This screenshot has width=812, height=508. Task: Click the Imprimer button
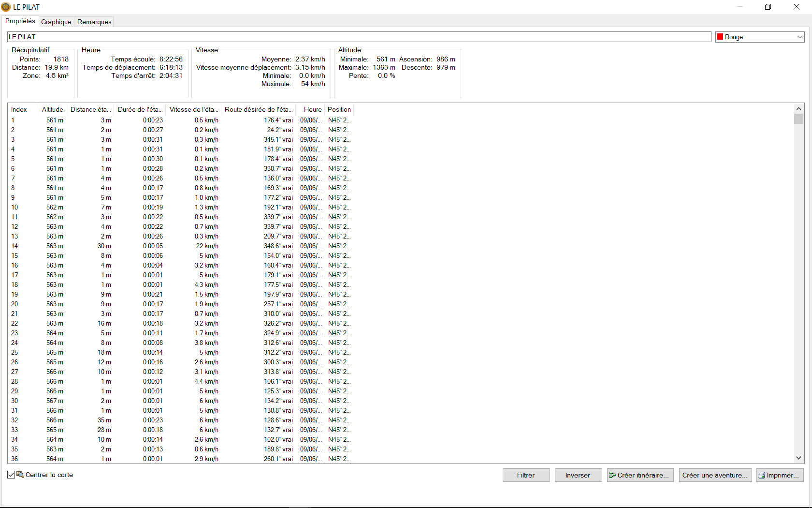(x=780, y=475)
